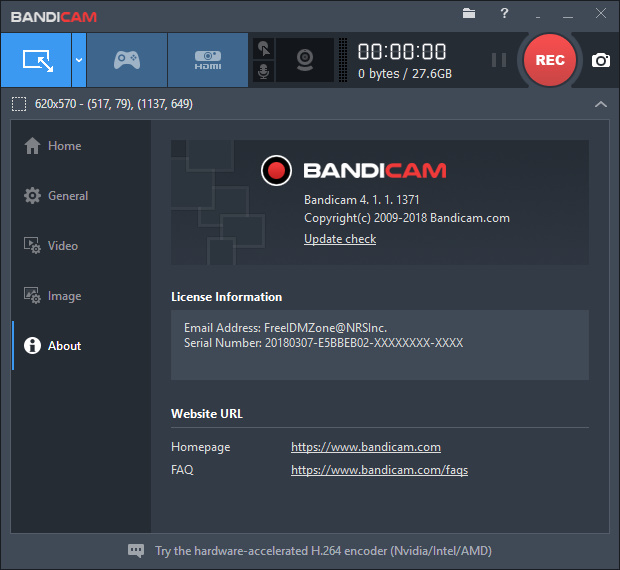
Task: Open the Video settings tab
Action: coord(81,246)
